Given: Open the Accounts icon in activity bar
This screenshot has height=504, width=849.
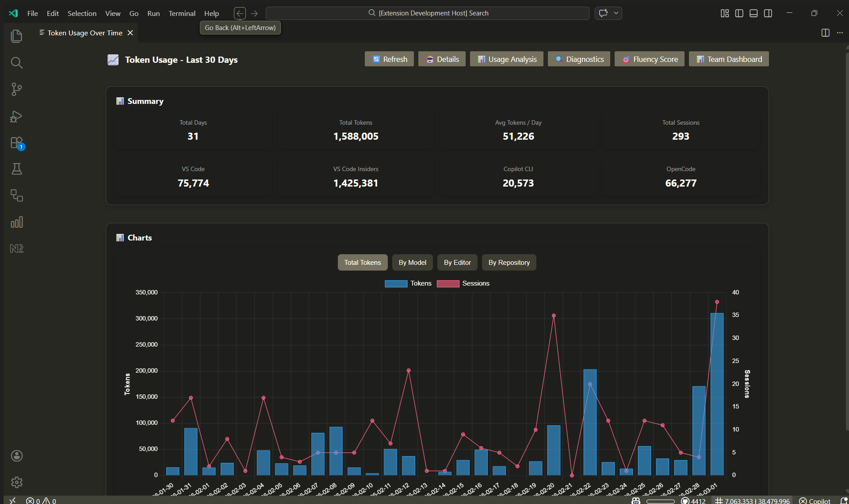Looking at the screenshot, I should click(x=16, y=456).
